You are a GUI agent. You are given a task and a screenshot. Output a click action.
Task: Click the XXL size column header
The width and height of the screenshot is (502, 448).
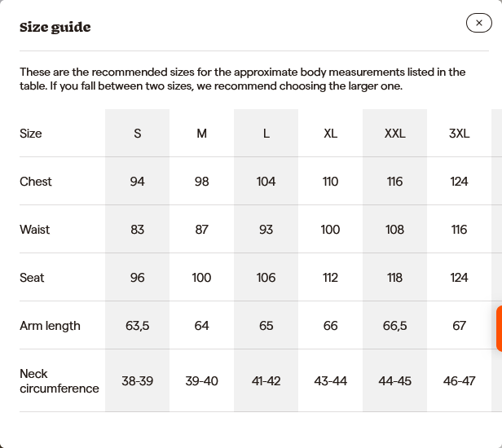[x=394, y=134]
